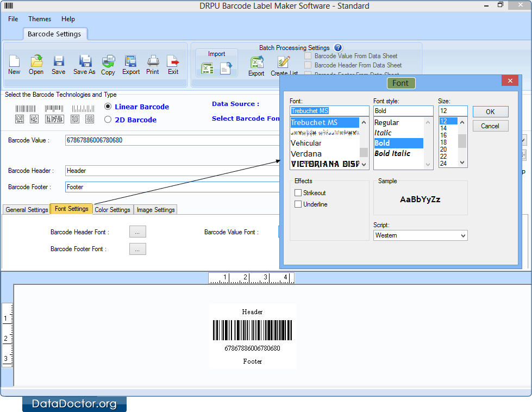Viewport: 532px width, 412px height.
Task: Select third linear barcode sample icon
Action: pos(83,109)
